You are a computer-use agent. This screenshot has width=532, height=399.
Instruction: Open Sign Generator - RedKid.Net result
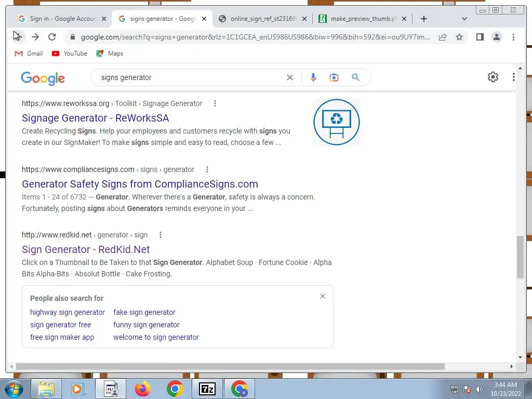pos(86,249)
